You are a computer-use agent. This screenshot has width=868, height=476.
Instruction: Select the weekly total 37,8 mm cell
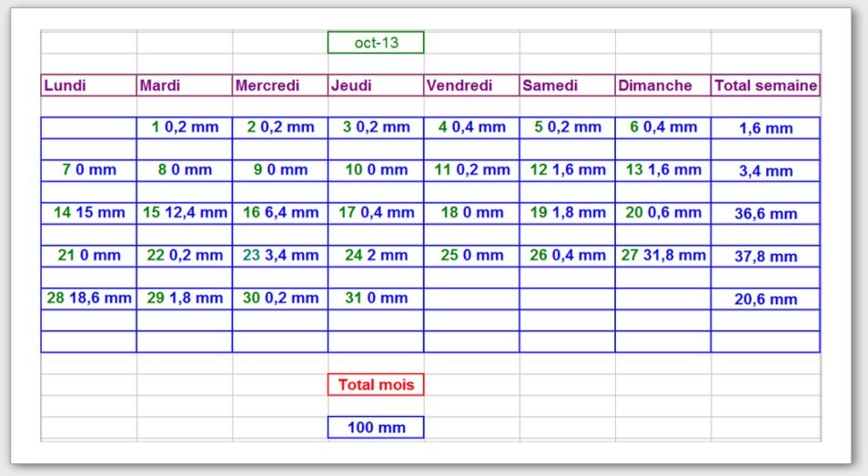[765, 257]
